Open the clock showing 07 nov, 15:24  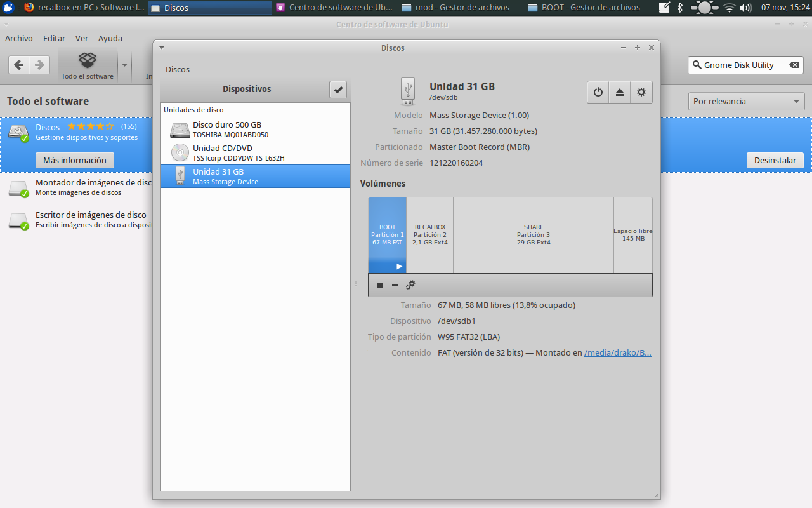tap(785, 8)
